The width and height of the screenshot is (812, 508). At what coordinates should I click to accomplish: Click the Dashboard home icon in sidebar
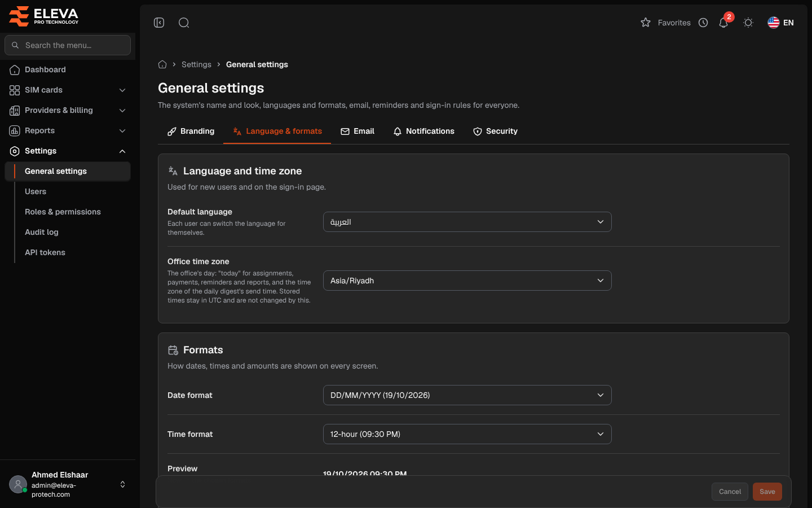(x=15, y=70)
